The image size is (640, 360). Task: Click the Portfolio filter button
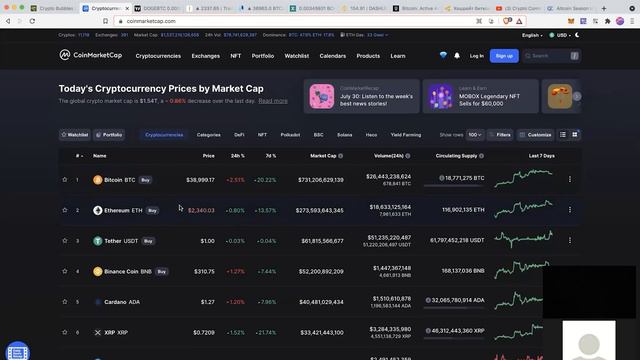(x=109, y=135)
